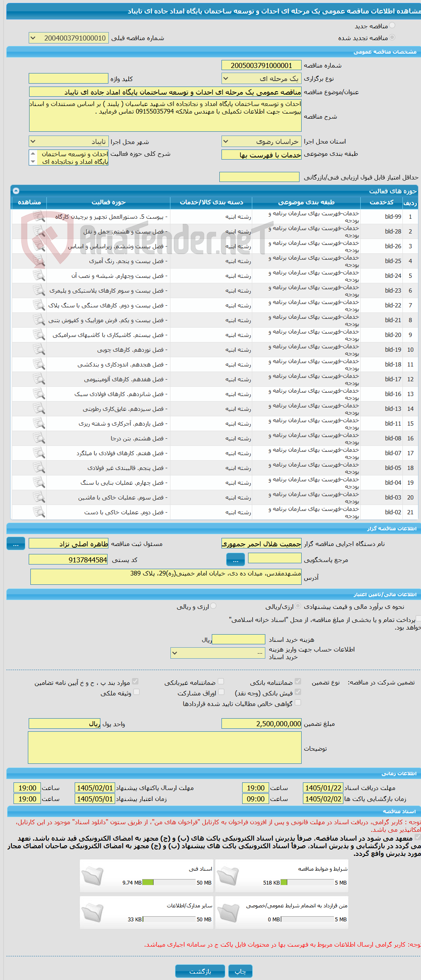The width and height of the screenshot is (421, 980).
Task: Open view icon for row bld-23
Action: coord(39,290)
